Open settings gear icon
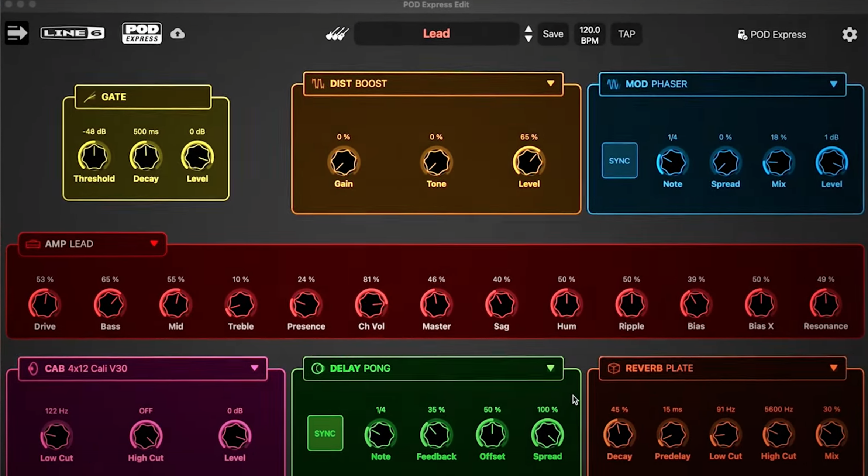Screen dimensions: 868x476 coord(849,34)
